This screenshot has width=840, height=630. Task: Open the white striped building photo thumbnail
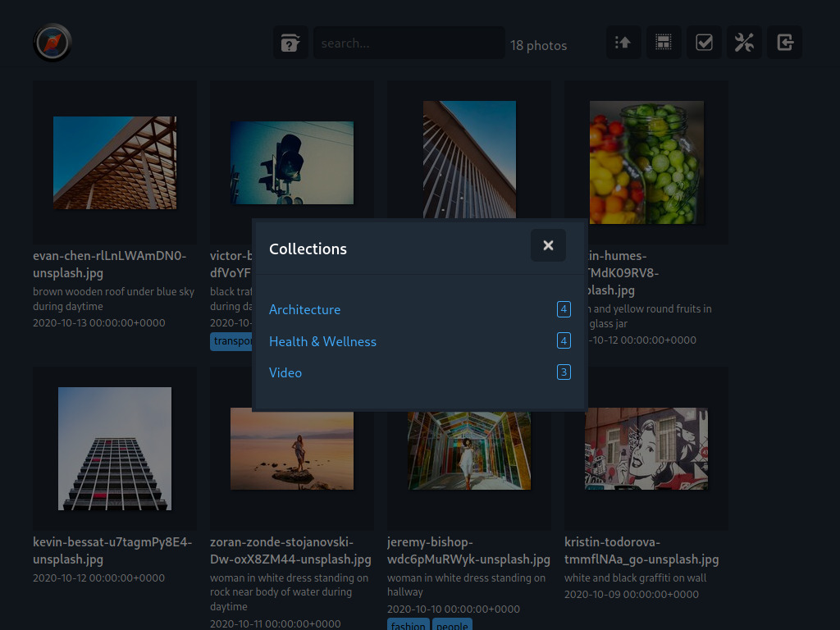469,160
